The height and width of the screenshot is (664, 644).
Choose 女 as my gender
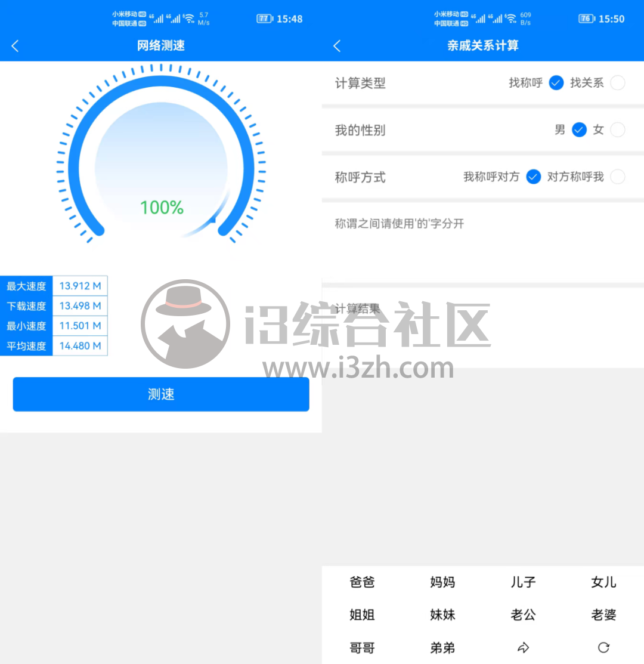click(x=617, y=129)
